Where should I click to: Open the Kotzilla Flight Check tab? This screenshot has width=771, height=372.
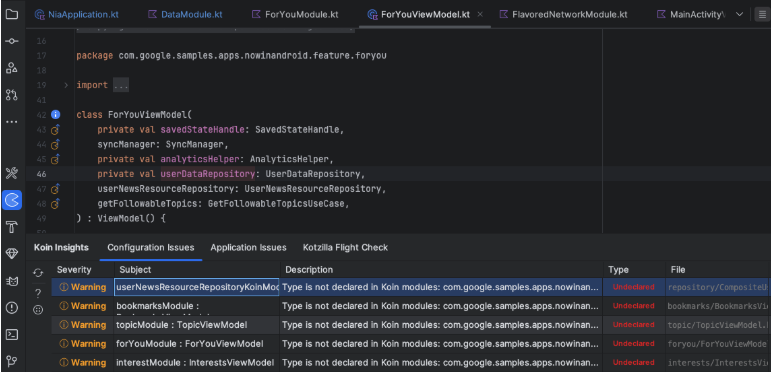point(345,247)
